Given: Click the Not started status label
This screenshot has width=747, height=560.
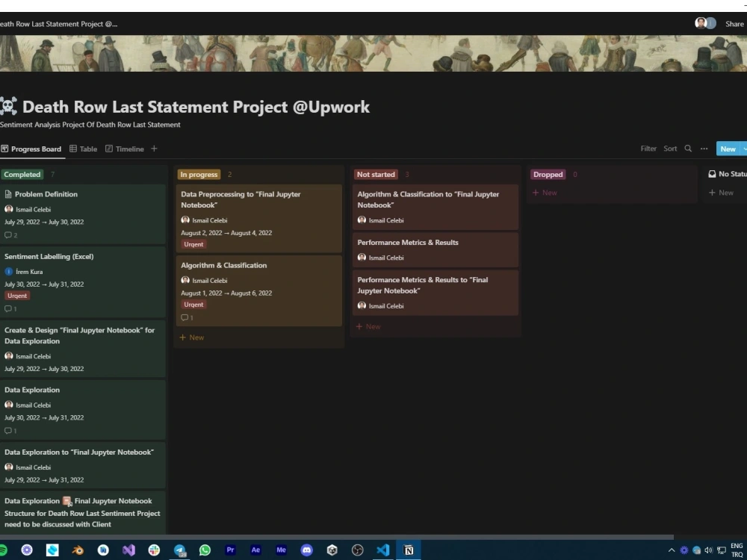Looking at the screenshot, I should [376, 174].
